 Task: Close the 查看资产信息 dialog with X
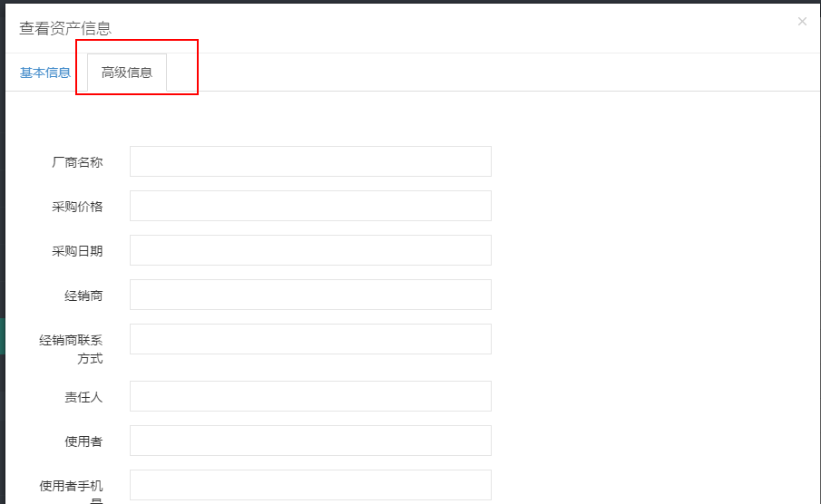point(802,22)
